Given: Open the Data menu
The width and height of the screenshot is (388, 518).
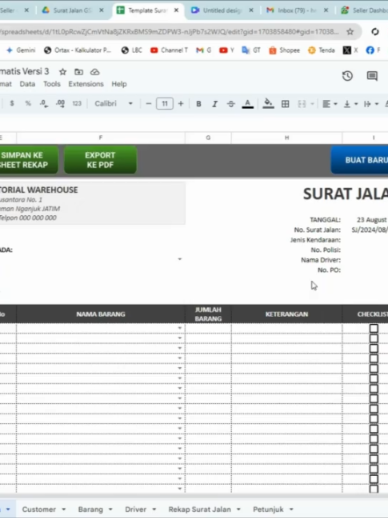Looking at the screenshot, I should 27,84.
